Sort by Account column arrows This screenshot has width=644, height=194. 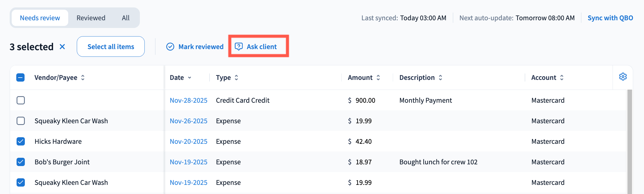(562, 78)
